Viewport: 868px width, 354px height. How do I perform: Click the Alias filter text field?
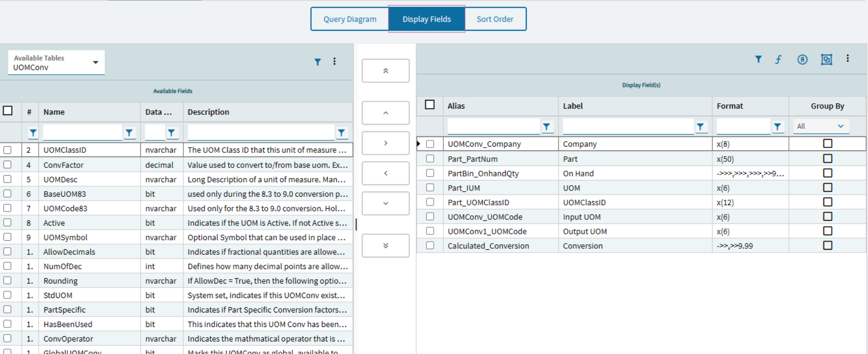click(x=493, y=126)
